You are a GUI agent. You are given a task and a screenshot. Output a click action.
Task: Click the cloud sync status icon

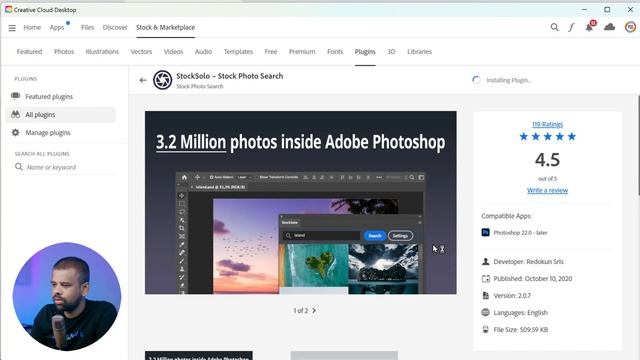[609, 27]
